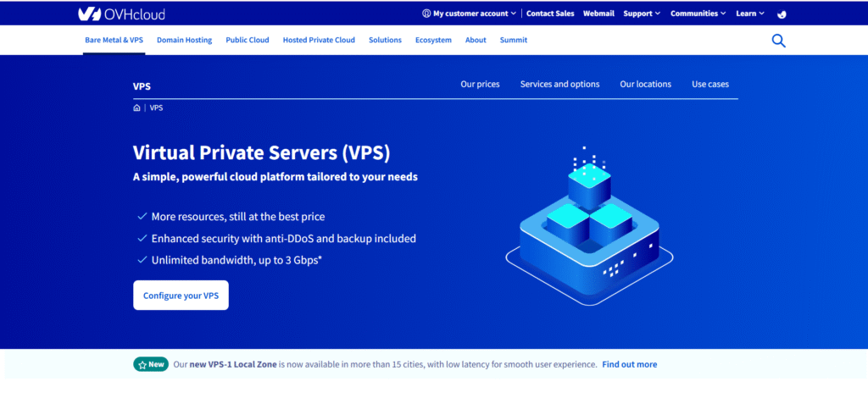Select the Bare Metal & VPS tab
The height and width of the screenshot is (398, 868).
pos(114,40)
